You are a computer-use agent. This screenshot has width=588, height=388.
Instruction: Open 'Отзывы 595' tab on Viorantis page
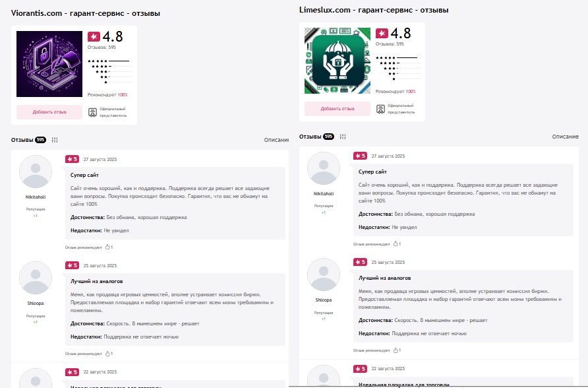coord(28,140)
